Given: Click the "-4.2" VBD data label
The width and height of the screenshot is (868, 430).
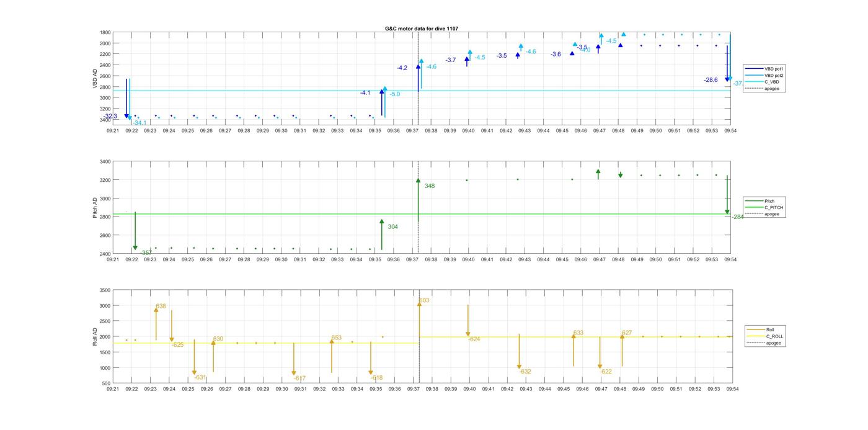Looking at the screenshot, I should (x=402, y=68).
